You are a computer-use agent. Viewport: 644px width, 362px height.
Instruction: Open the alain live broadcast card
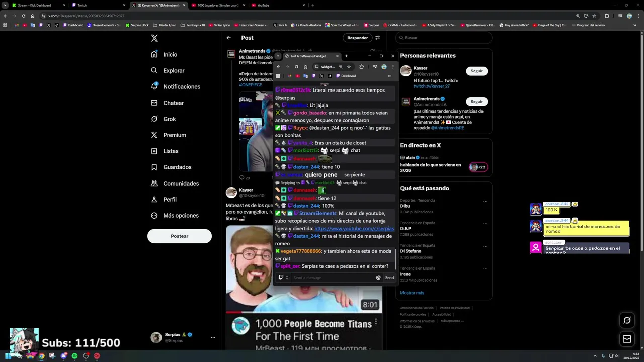pos(444,164)
